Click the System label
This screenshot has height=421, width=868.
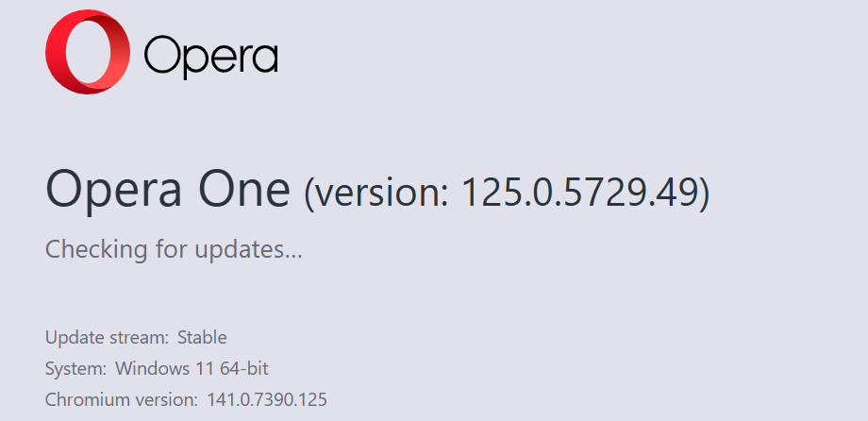tap(75, 368)
